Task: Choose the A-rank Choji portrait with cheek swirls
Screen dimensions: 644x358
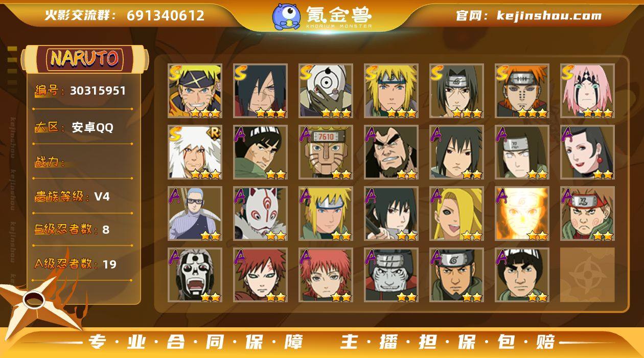Action: click(587, 214)
